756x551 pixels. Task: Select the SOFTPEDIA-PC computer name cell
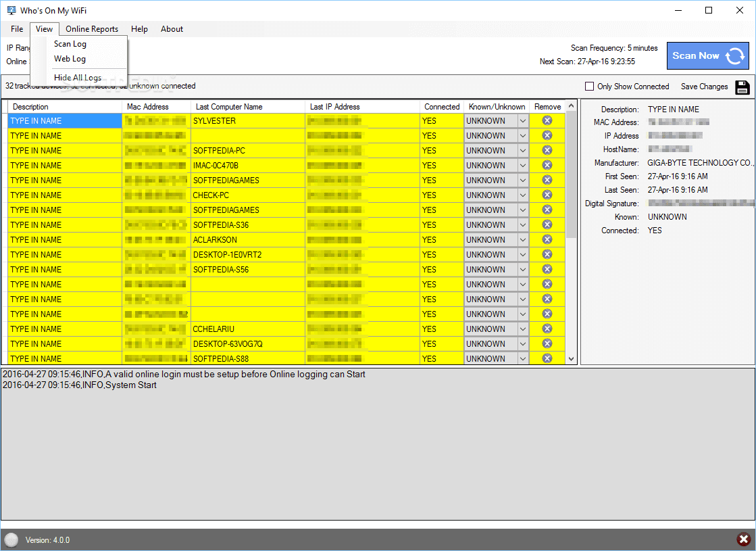tap(248, 151)
